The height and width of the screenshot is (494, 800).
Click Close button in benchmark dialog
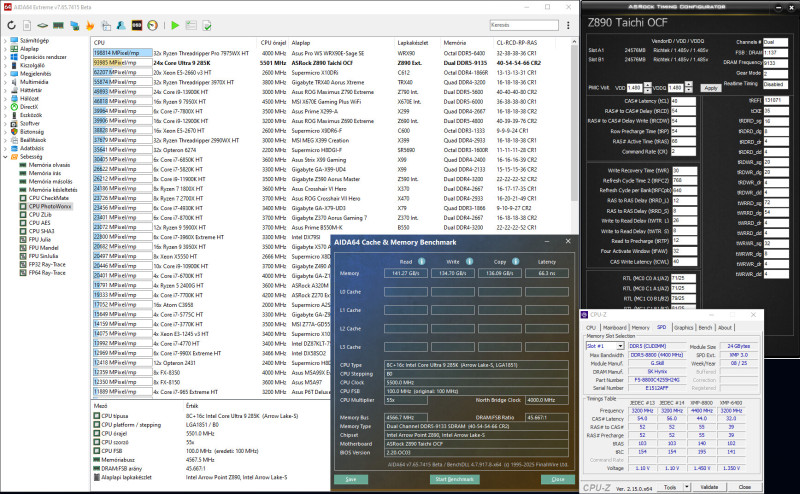click(x=558, y=479)
